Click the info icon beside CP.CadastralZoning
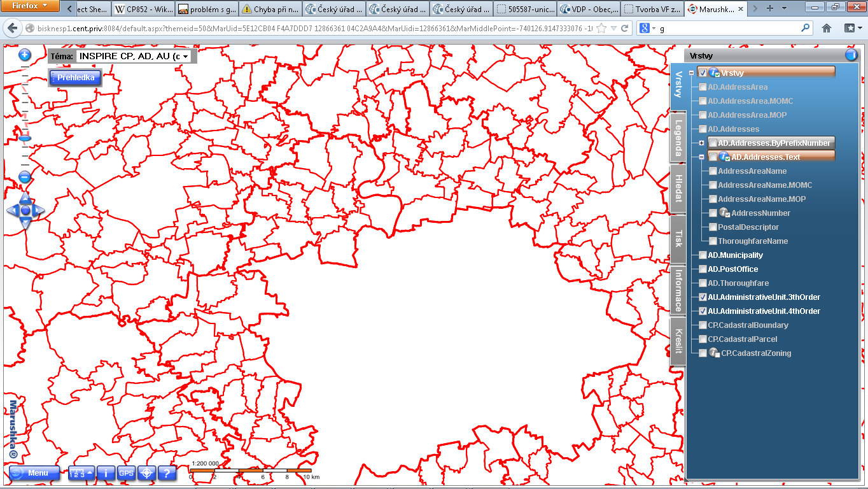The width and height of the screenshot is (868, 489). pos(715,353)
